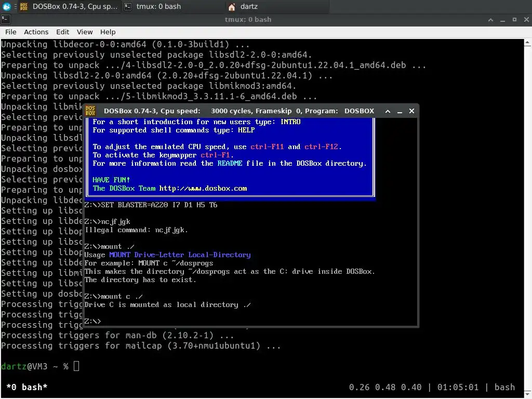This screenshot has height=399, width=532.
Task: Click 'The directory has to exist.' line
Action: (140, 280)
